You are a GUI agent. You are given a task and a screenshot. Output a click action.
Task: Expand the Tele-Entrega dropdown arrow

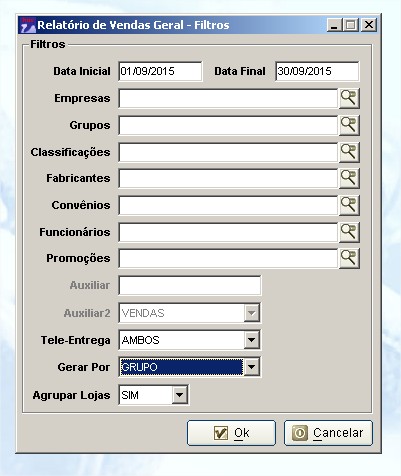[251, 340]
